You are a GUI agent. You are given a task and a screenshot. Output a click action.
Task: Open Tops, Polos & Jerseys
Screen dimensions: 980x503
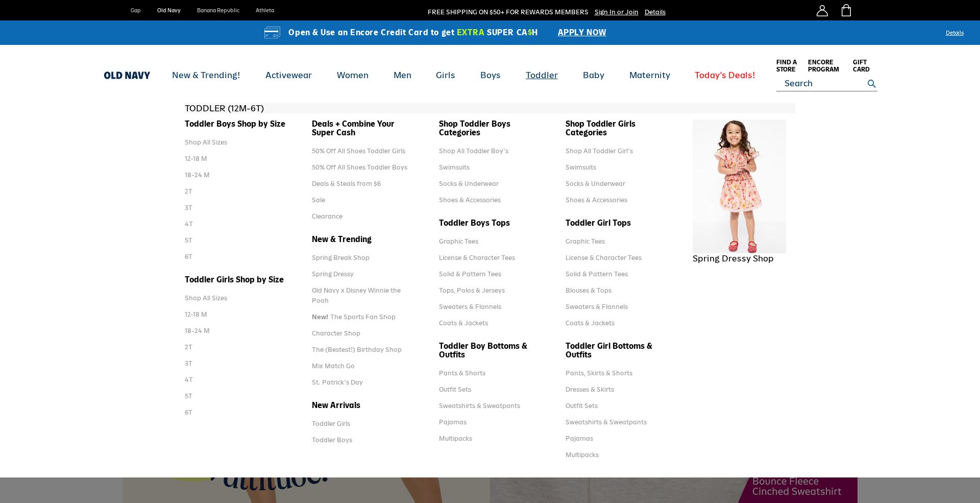472,290
